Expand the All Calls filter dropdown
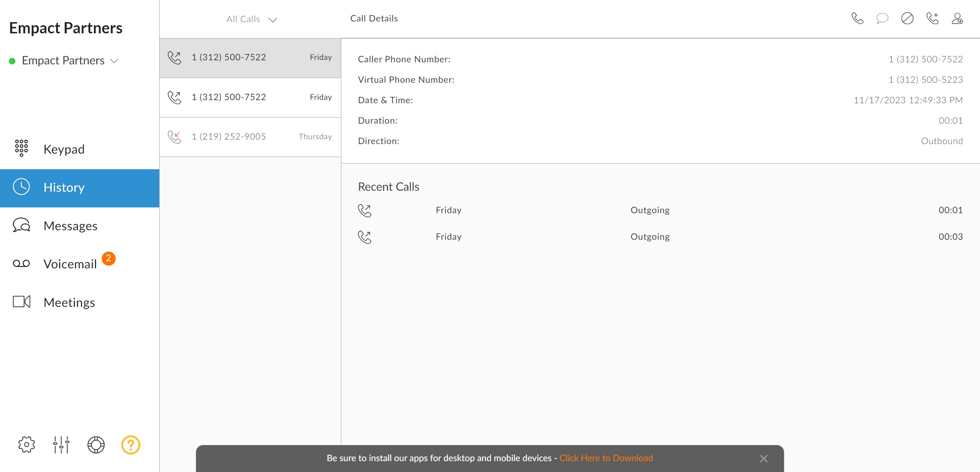 click(x=251, y=19)
